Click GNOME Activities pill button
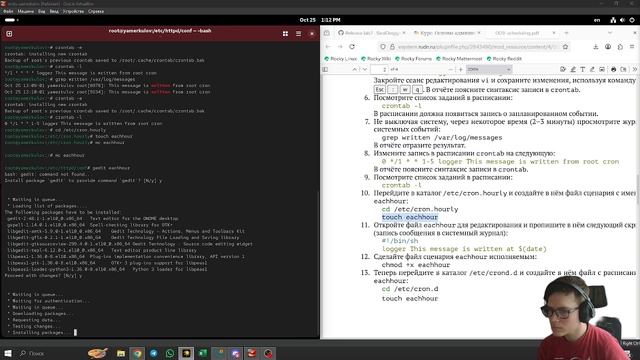The height and width of the screenshot is (360, 640). coord(11,20)
